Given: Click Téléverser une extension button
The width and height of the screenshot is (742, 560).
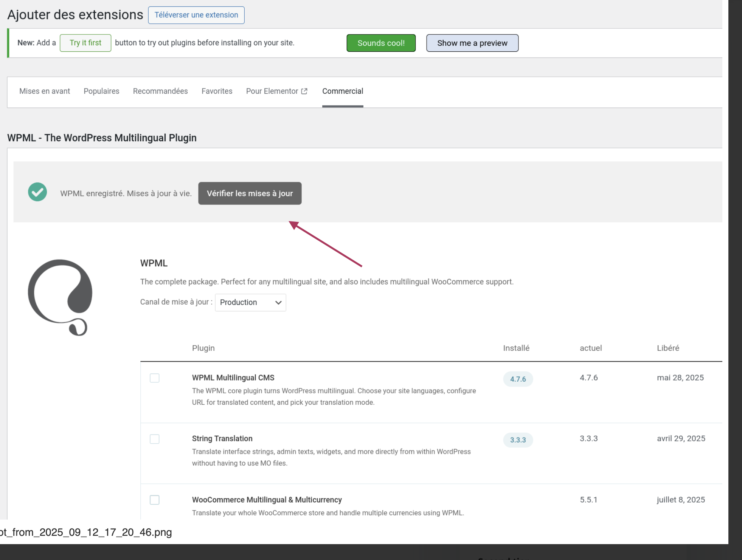Looking at the screenshot, I should [x=196, y=15].
